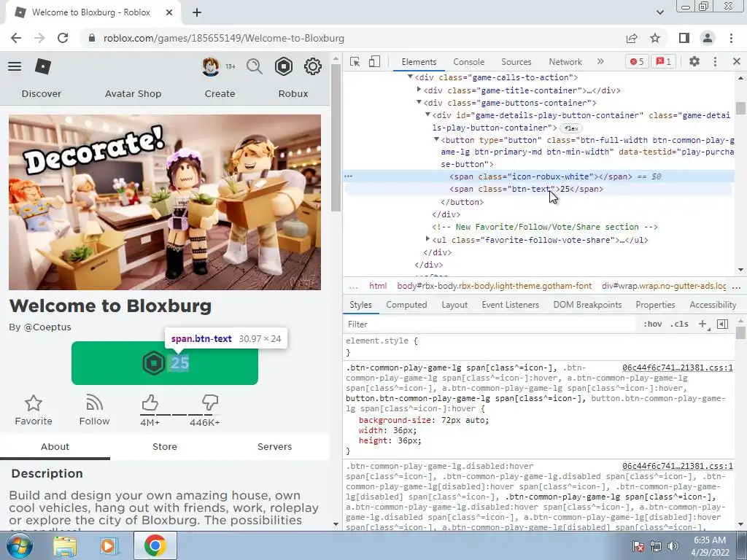The image size is (747, 560).
Task: Open the tab search dropdown arrow
Action: (x=659, y=12)
